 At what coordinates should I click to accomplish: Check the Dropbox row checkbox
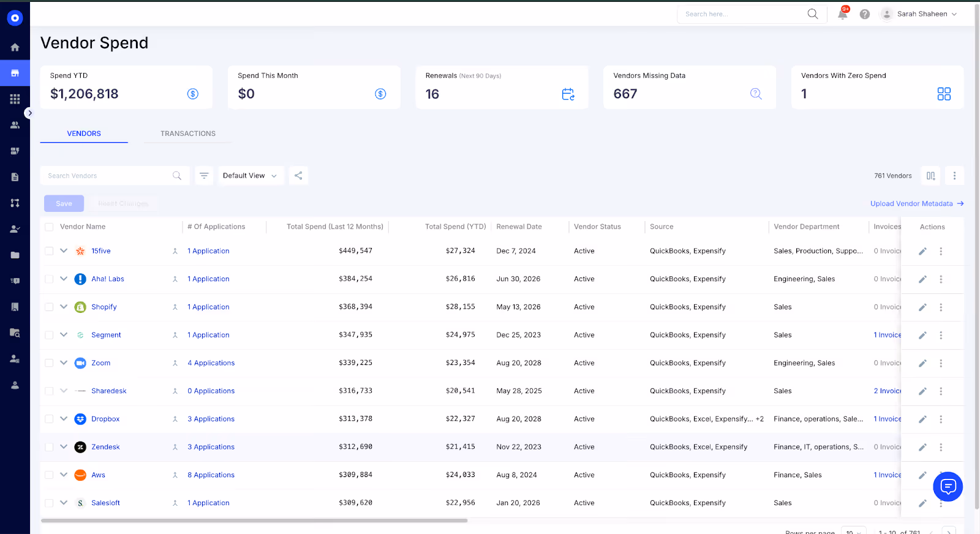49,419
